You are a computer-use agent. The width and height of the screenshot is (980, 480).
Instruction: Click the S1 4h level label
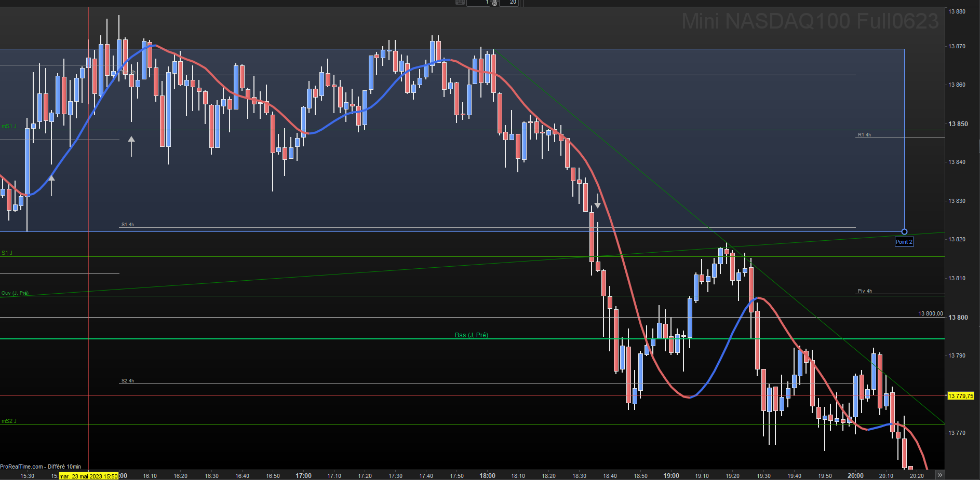tap(128, 225)
